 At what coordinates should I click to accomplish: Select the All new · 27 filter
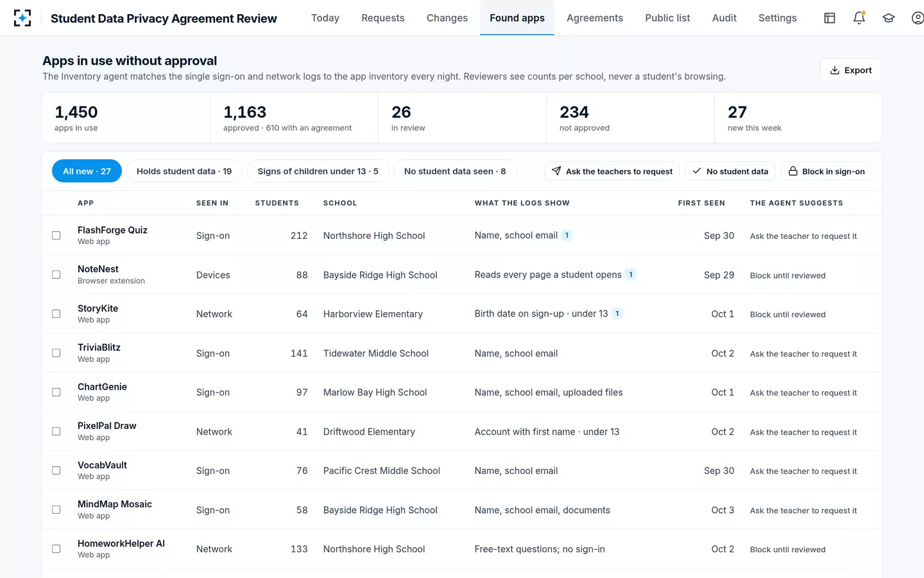(x=87, y=171)
